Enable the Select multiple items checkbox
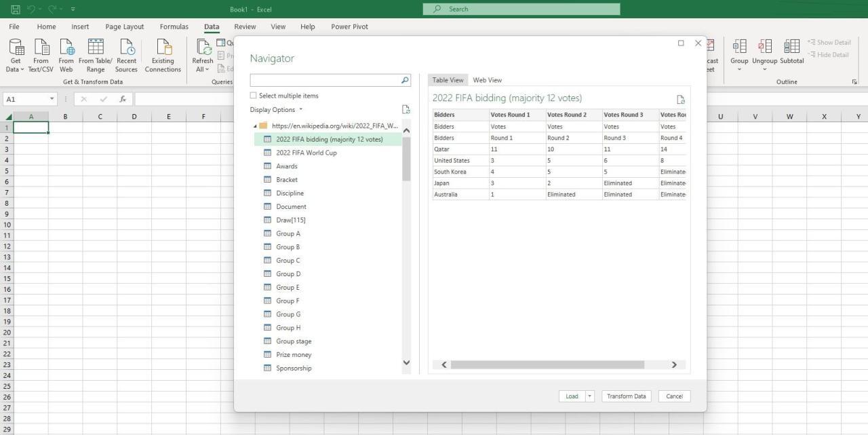Viewport: 868px width, 435px height. [x=254, y=95]
